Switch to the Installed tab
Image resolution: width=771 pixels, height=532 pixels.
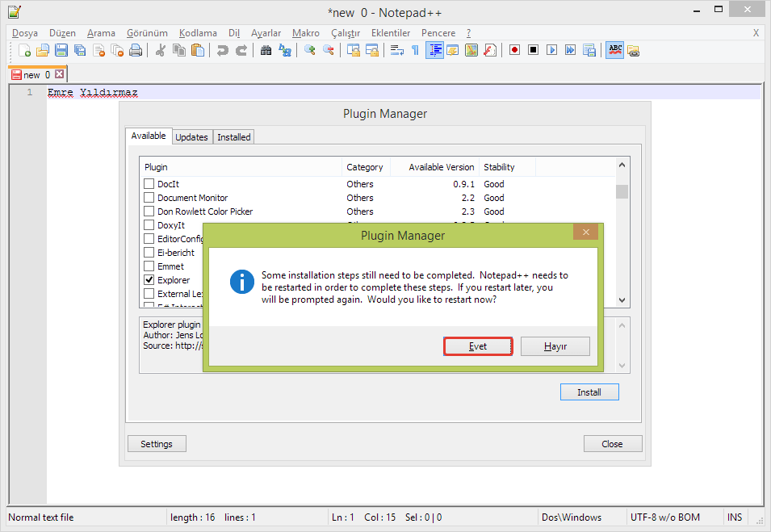coord(234,137)
